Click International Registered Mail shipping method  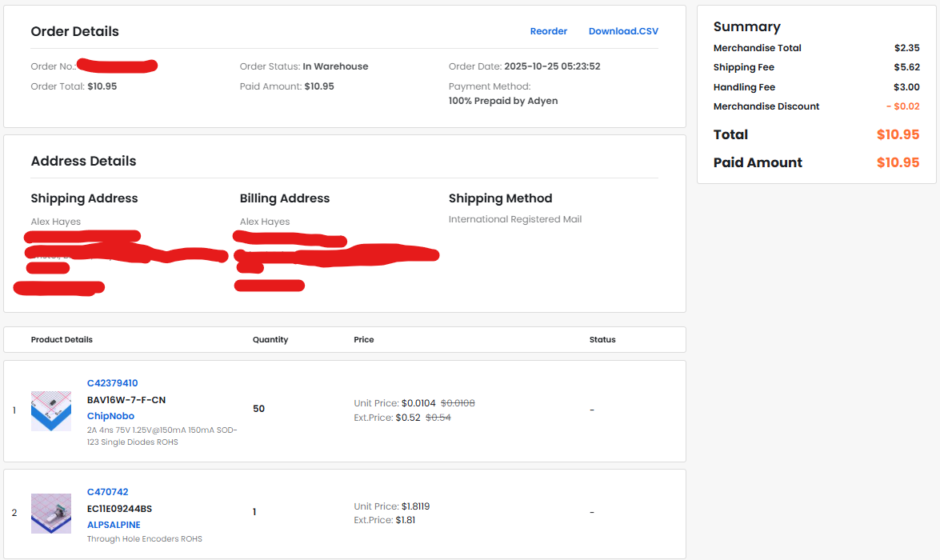click(x=515, y=219)
